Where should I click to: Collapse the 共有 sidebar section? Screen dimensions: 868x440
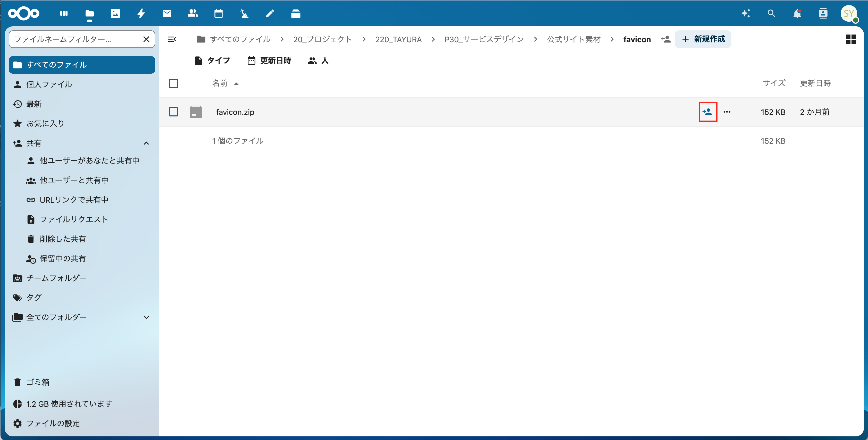coord(146,143)
